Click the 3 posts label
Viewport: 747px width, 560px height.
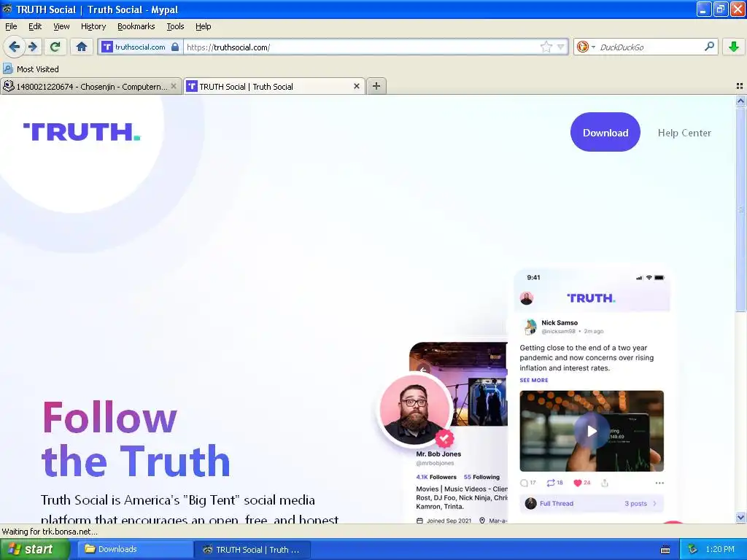635,503
